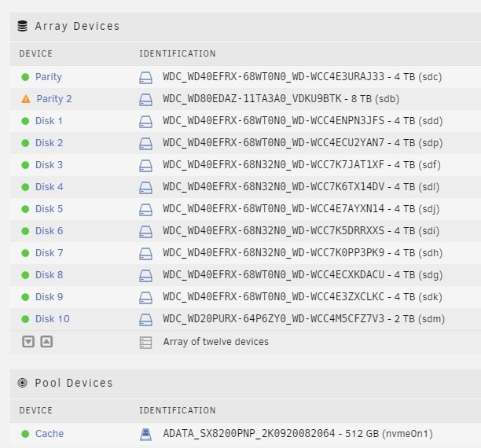Viewport: 481px width, 448px height.
Task: Click the bullseye icon next to Pool Devices
Action: pos(22,383)
